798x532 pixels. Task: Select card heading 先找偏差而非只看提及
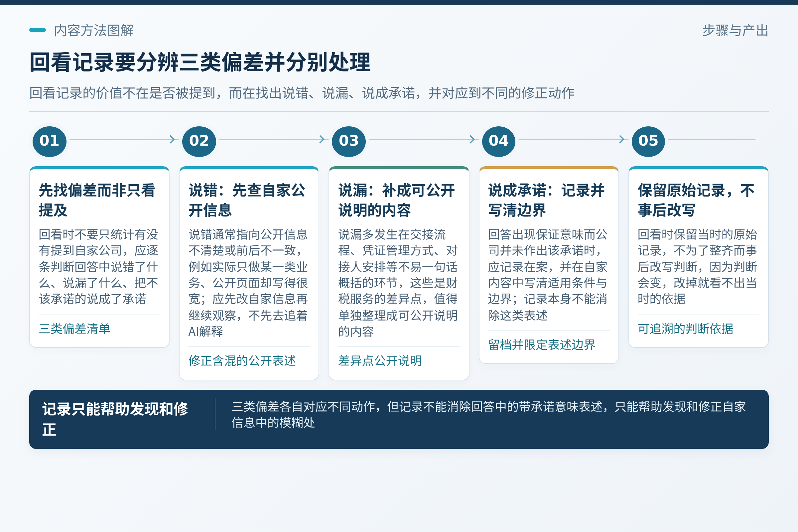click(x=97, y=200)
